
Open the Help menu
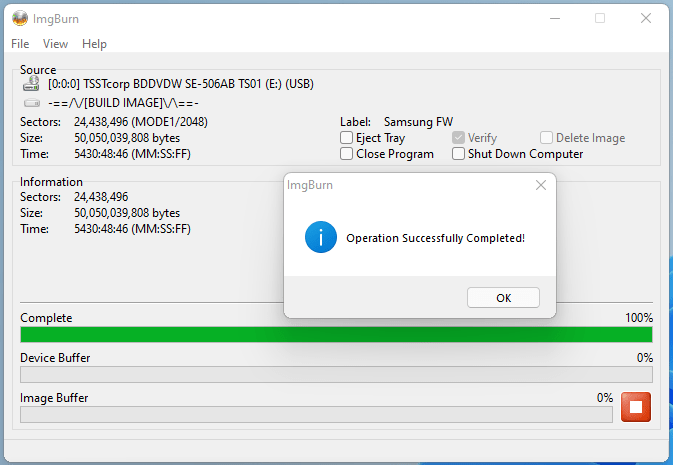[94, 44]
